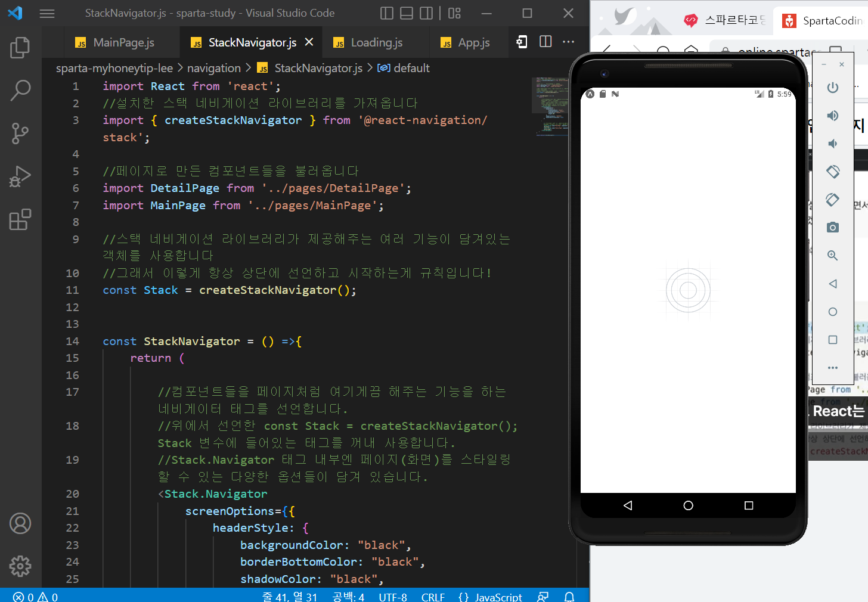Switch to the Loading.js tab
Screen dimensions: 868x602
[376, 42]
